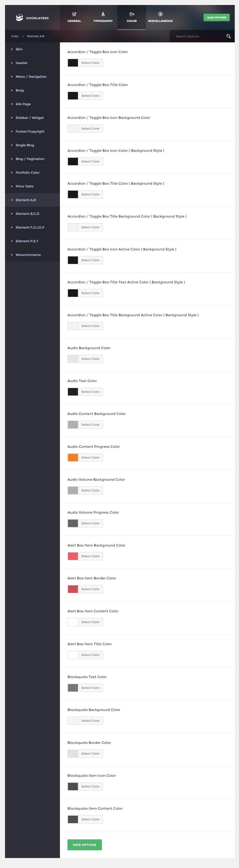Click the Typography letter icon
The width and height of the screenshot is (239, 868).
(103, 14)
